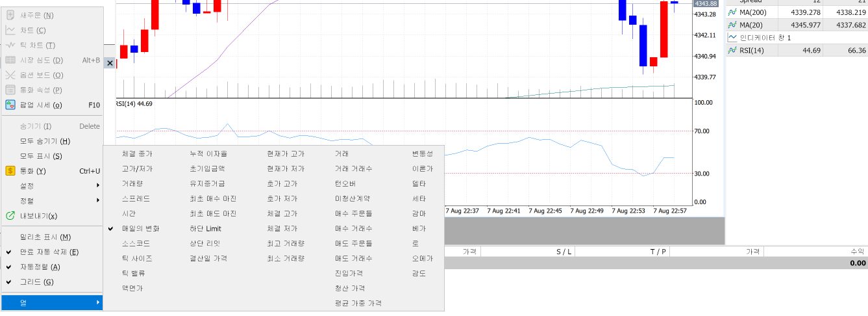Click the 인디케이터 창 1 row label
Viewport: 868px width, 316px height.
tap(765, 38)
